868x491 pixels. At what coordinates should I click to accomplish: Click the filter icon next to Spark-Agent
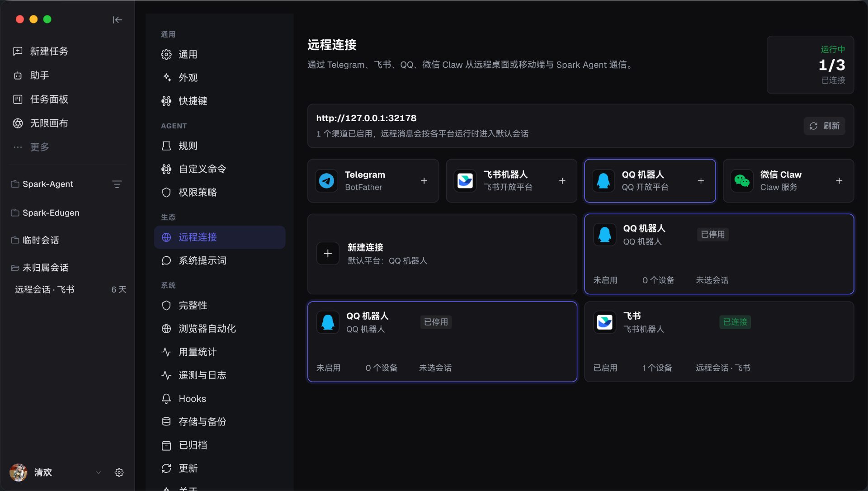tap(117, 184)
